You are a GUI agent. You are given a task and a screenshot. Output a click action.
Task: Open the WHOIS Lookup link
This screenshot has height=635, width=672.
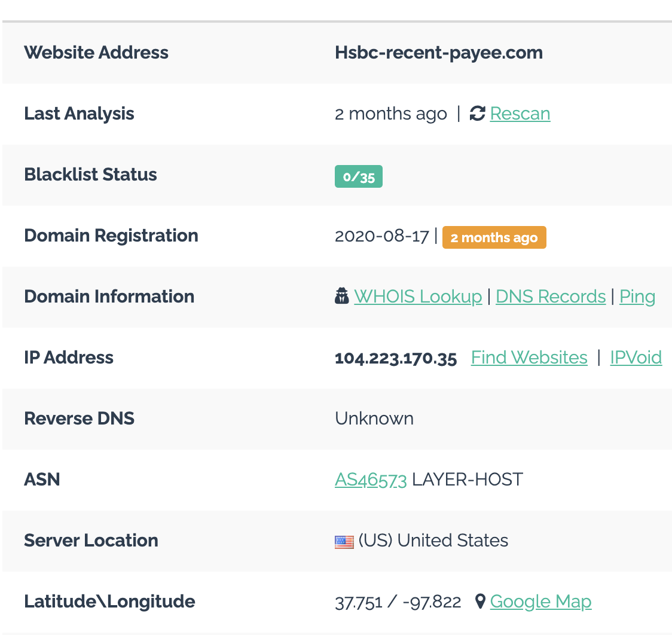pos(418,297)
